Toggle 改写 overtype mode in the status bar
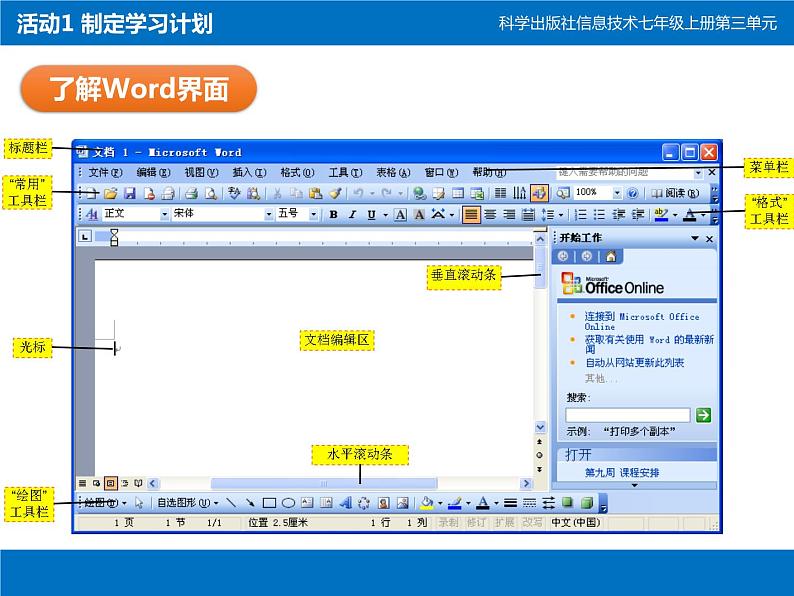Screen dimensions: 794x596 click(532, 523)
